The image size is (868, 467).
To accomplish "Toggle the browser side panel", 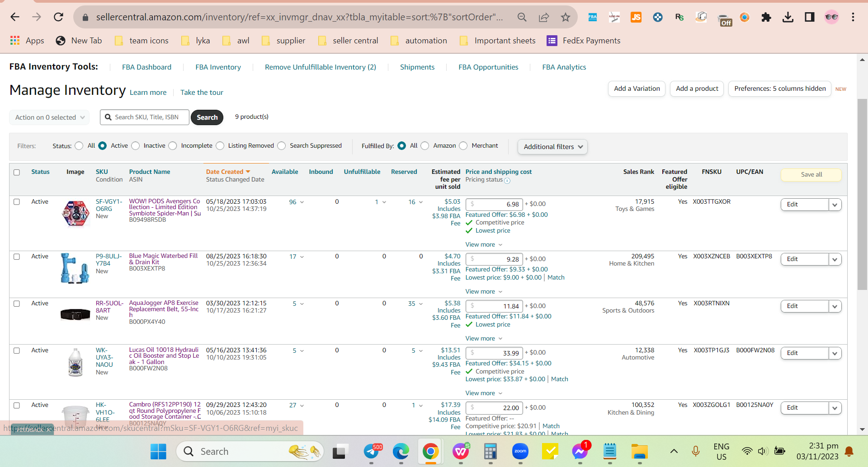I will click(810, 17).
